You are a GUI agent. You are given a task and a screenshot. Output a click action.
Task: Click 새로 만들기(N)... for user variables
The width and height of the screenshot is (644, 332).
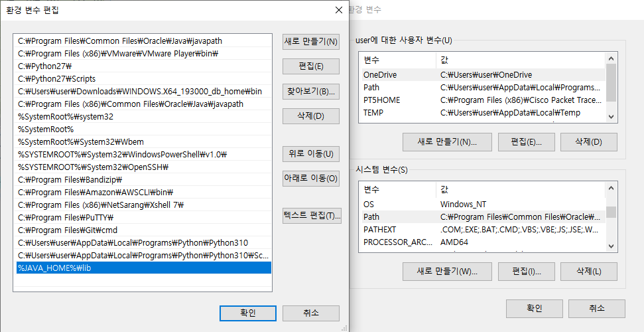tap(447, 142)
